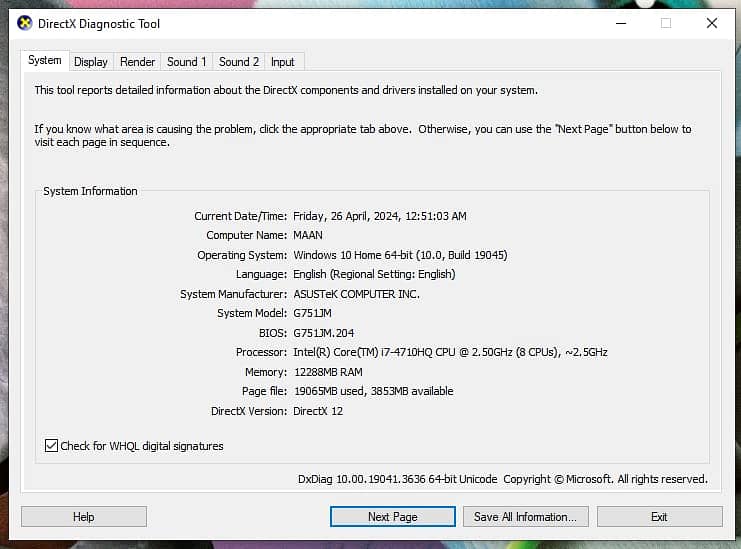This screenshot has height=549, width=741.
Task: Click the Operating System value text
Action: pyautogui.click(x=400, y=255)
